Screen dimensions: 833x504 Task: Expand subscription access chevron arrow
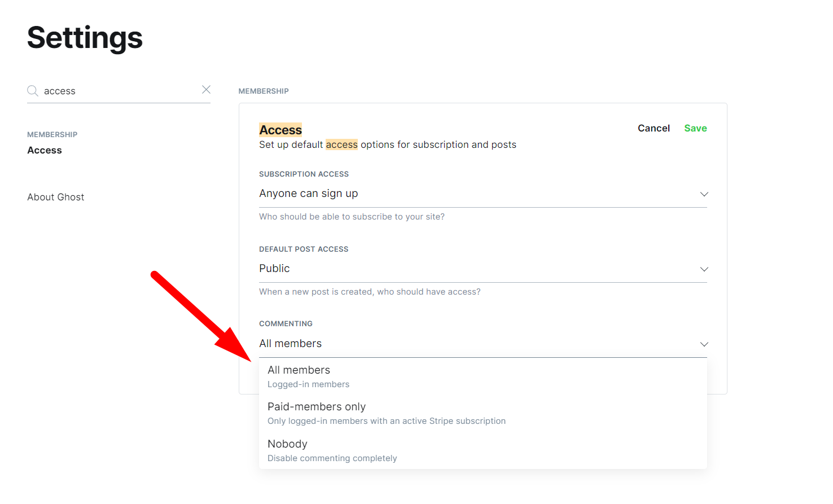coord(704,194)
